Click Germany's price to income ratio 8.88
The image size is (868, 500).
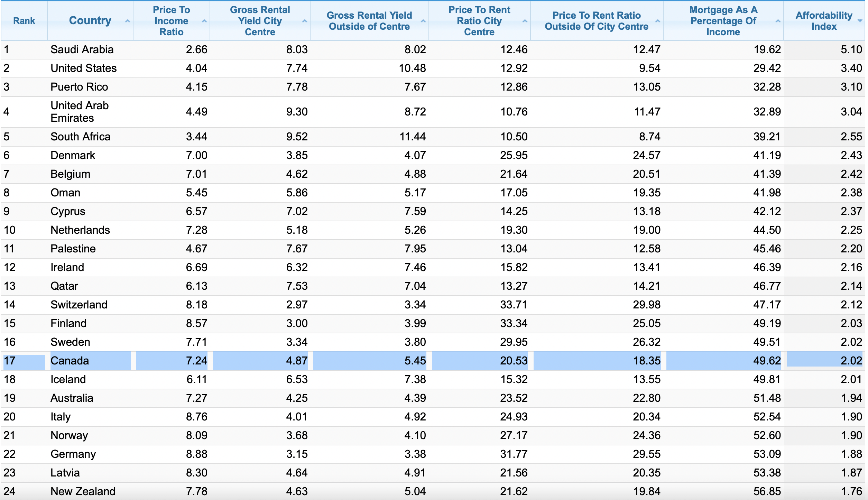(x=196, y=454)
